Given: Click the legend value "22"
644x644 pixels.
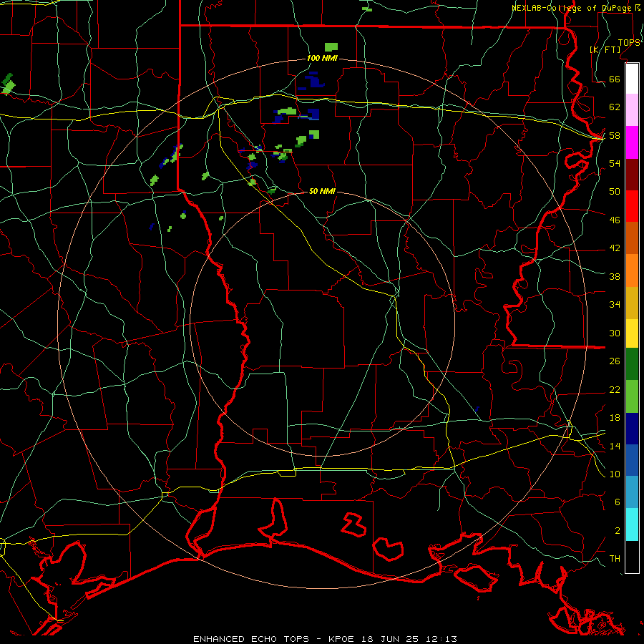Looking at the screenshot, I should click(615, 389).
